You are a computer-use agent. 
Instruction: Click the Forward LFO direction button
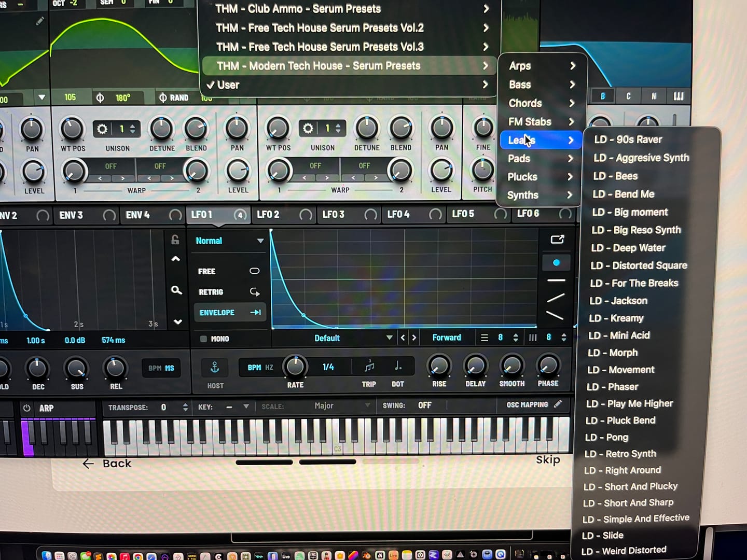pos(447,338)
